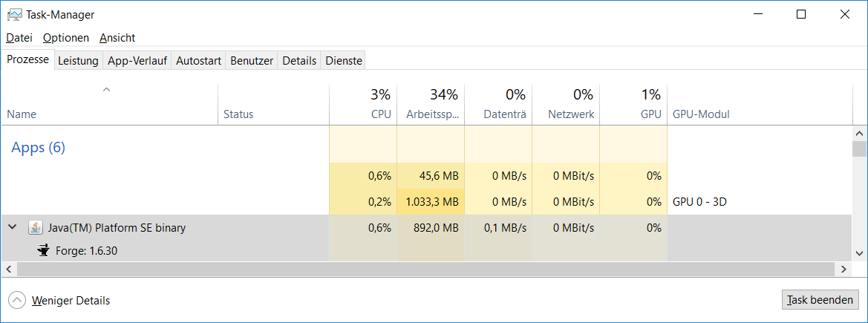The image size is (868, 323).
Task: Select the Forge: 1.6.30 child entry
Action: click(x=86, y=251)
